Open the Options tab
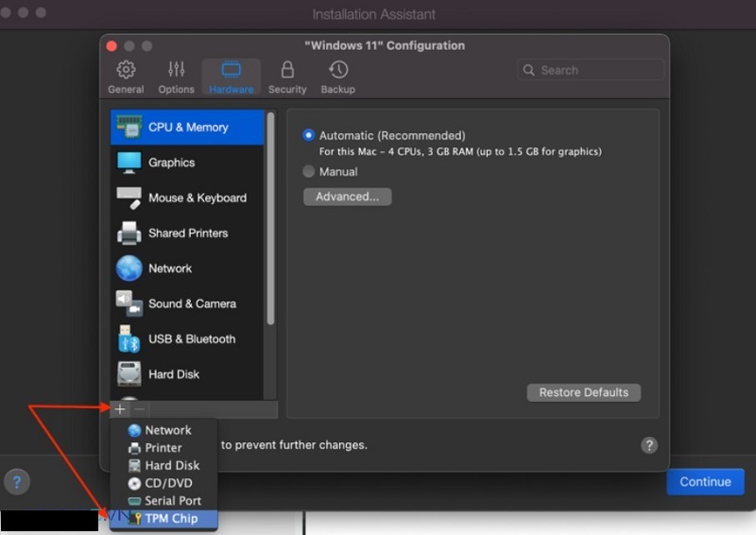The image size is (756, 535). [x=176, y=78]
